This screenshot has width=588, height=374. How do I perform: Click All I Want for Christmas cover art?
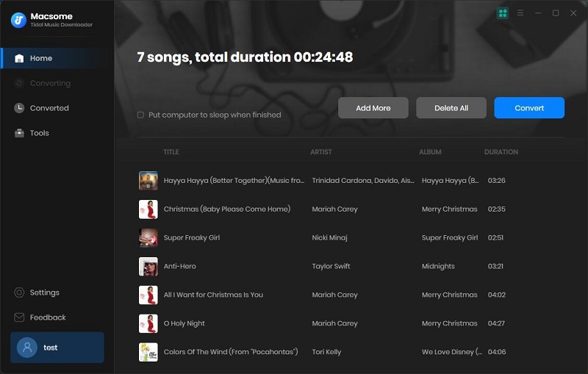click(148, 295)
